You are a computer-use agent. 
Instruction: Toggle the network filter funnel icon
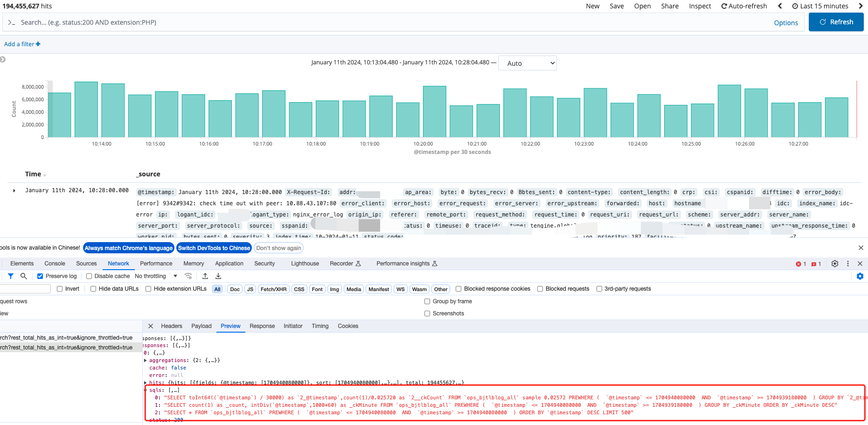click(x=11, y=276)
